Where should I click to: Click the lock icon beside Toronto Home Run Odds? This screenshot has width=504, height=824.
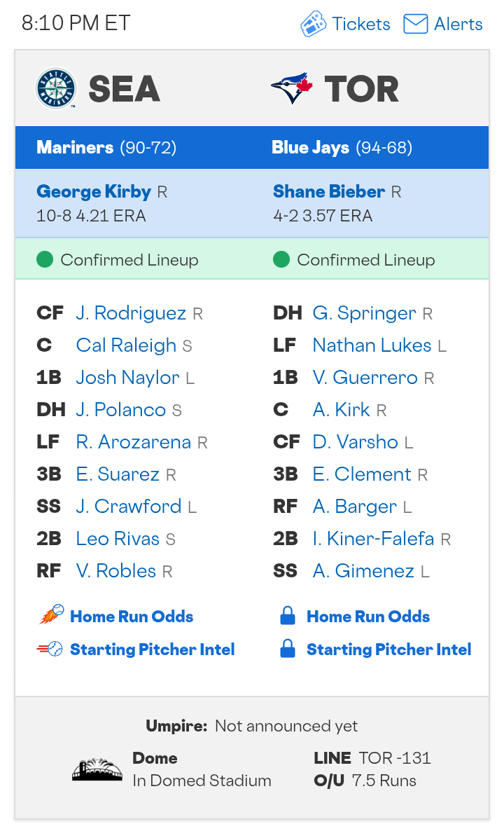point(287,617)
